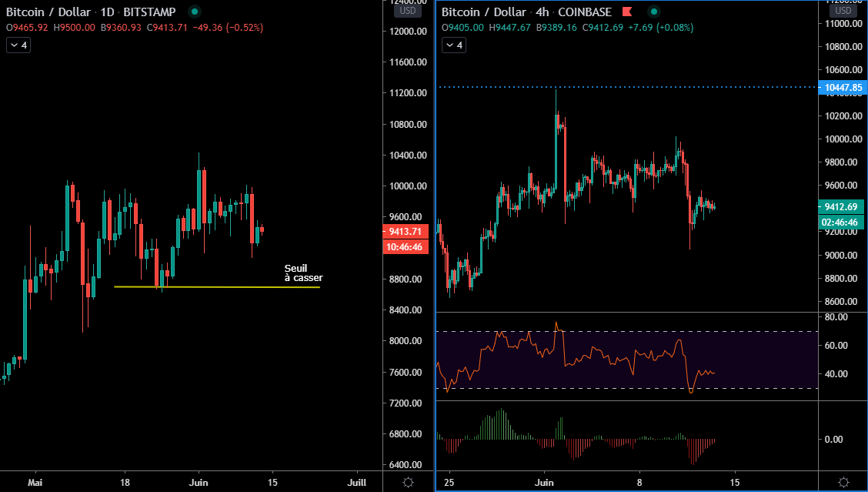Click the green market status dot on the Coinbase chart
Image resolution: width=868 pixels, height=492 pixels.
(653, 12)
